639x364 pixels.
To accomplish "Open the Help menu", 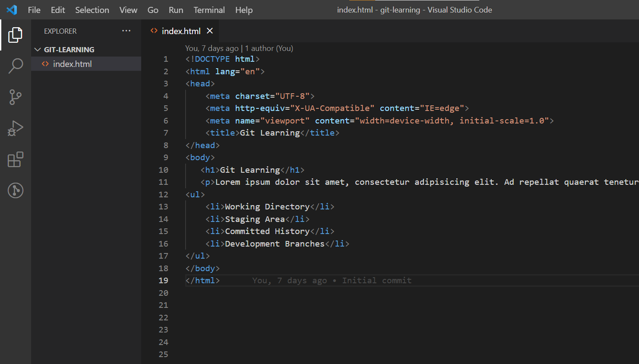I will 244,10.
